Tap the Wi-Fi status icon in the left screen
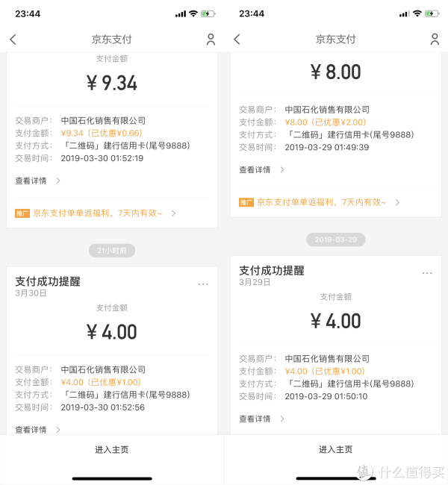The width and height of the screenshot is (448, 485). [193, 13]
